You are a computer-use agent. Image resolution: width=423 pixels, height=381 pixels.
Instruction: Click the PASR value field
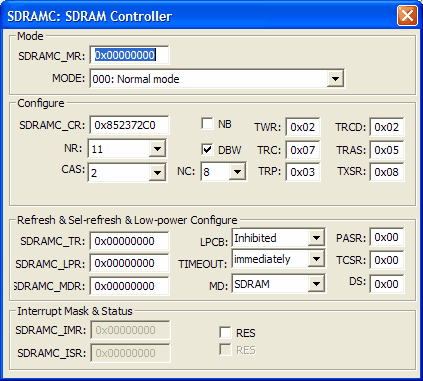tap(387, 237)
